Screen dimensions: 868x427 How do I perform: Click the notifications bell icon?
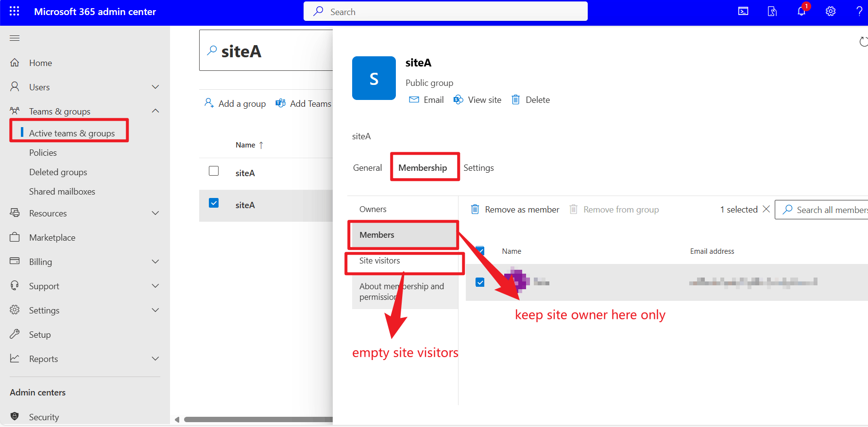click(801, 11)
